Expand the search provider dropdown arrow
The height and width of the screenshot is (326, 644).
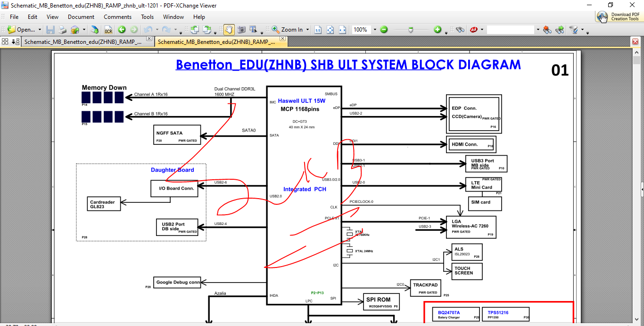pyautogui.click(x=482, y=30)
